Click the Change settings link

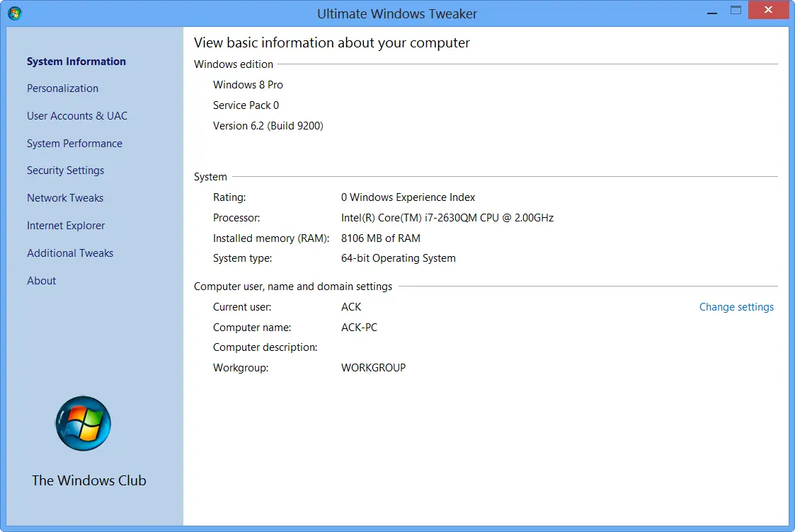(736, 307)
